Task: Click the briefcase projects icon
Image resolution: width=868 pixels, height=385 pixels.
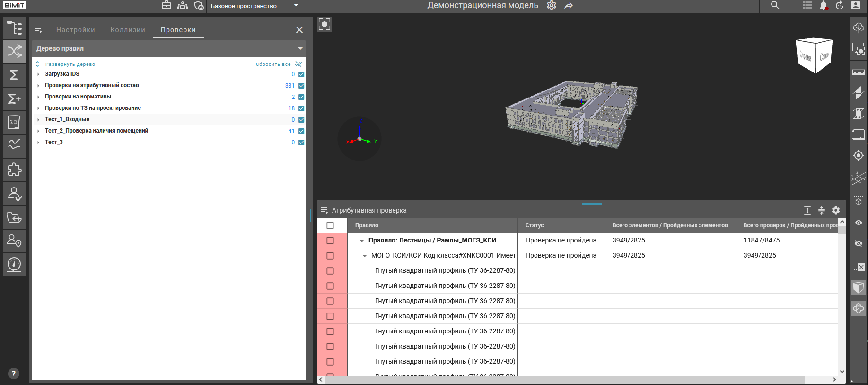Action: 167,6
